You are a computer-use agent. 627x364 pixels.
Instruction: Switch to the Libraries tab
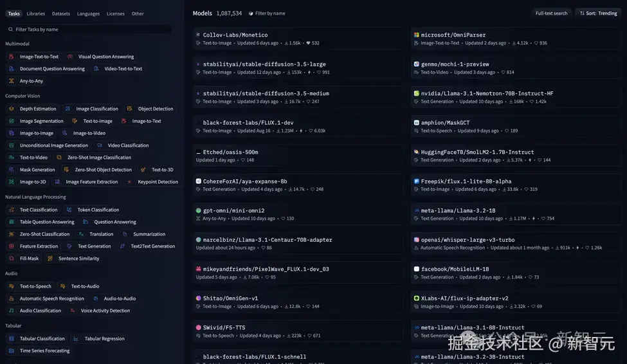pyautogui.click(x=35, y=14)
